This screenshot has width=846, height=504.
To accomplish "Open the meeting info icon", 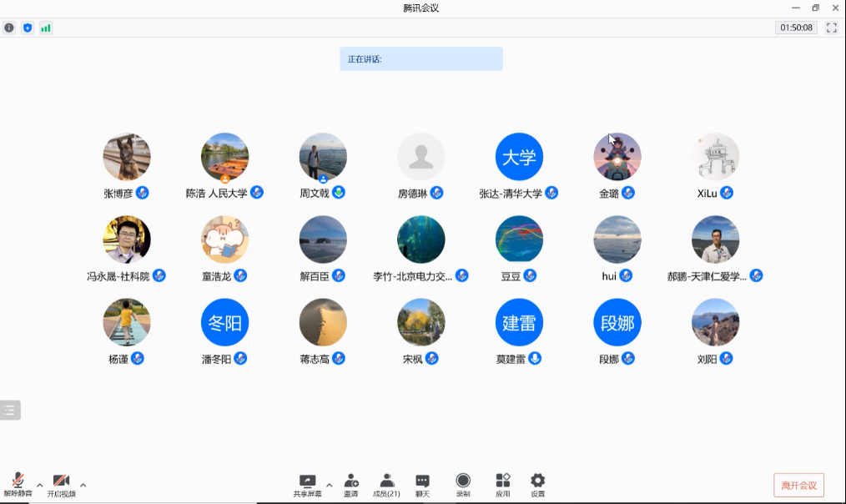I will click(x=9, y=28).
